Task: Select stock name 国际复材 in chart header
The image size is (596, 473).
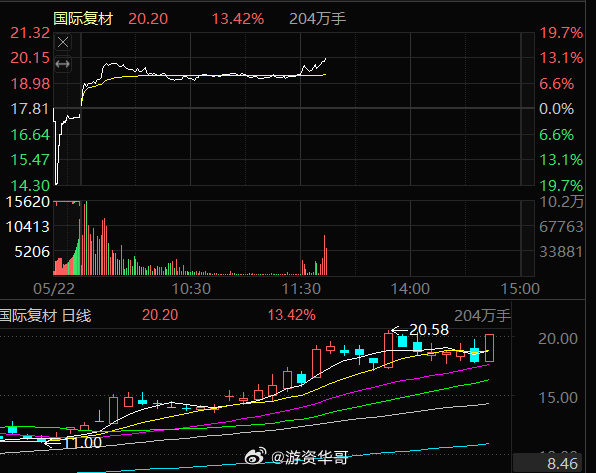Action: (83, 19)
